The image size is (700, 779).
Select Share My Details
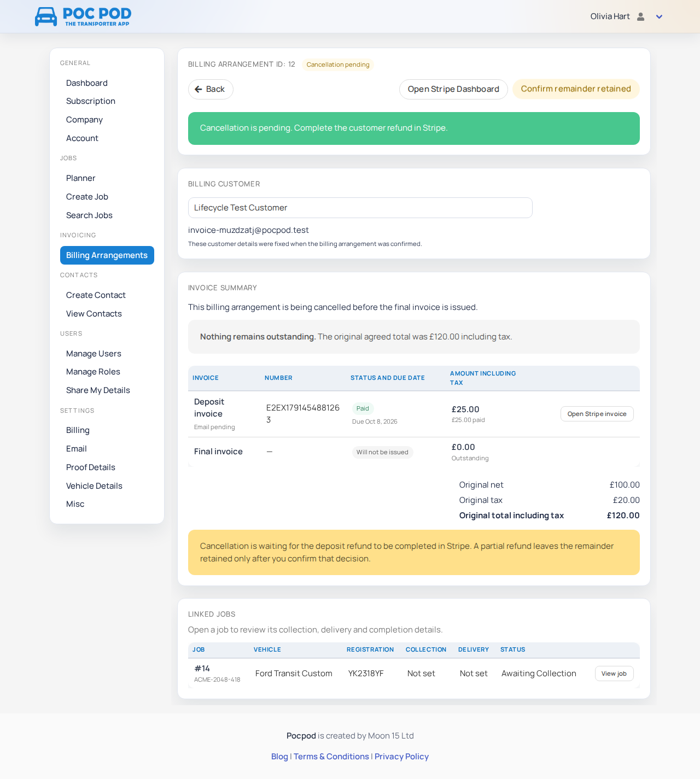pyautogui.click(x=98, y=390)
